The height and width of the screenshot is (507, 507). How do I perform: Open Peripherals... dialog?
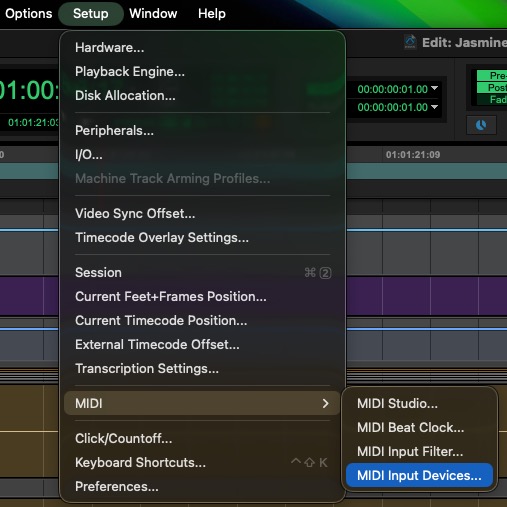[202, 131]
